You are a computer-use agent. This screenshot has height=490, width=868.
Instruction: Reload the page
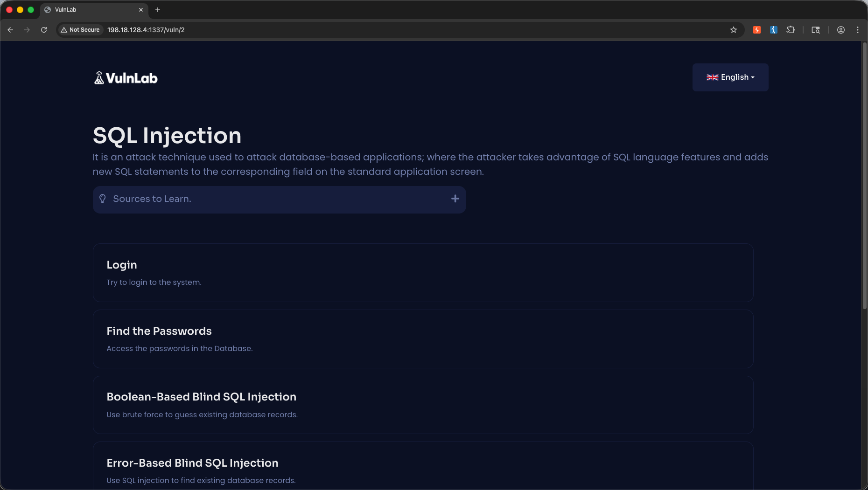[x=44, y=30]
